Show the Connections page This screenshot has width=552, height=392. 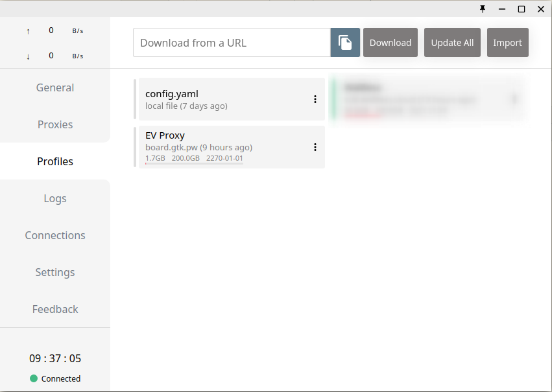pos(55,235)
